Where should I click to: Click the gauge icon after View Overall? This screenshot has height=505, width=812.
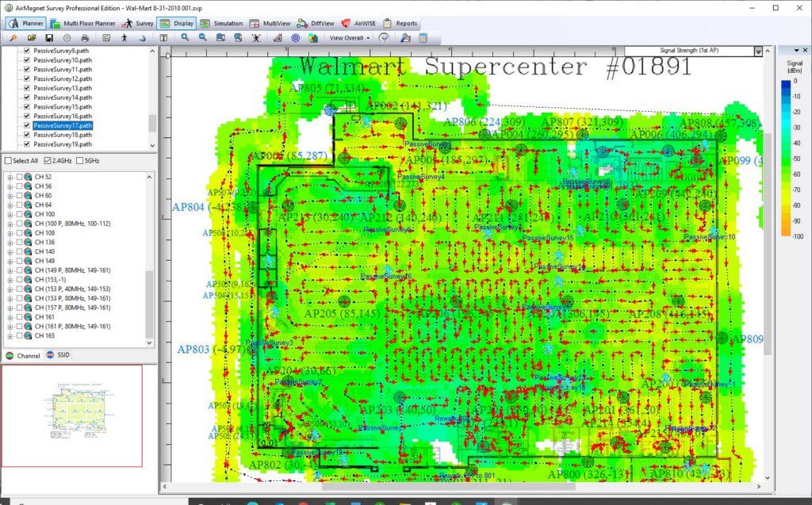pyautogui.click(x=385, y=38)
